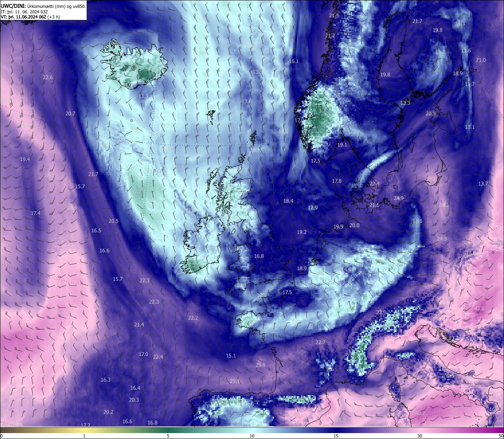Click the "IT: þri. 11. 06. 2024 03Z" line
Viewport: 504px width, 439px height.
[x=24, y=12]
